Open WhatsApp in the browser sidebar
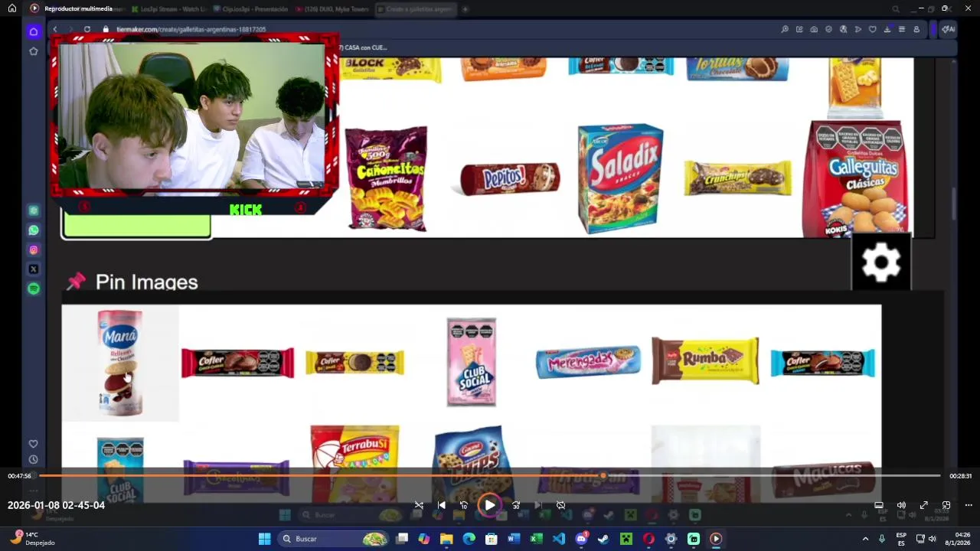Image resolution: width=980 pixels, height=551 pixels. tap(33, 230)
